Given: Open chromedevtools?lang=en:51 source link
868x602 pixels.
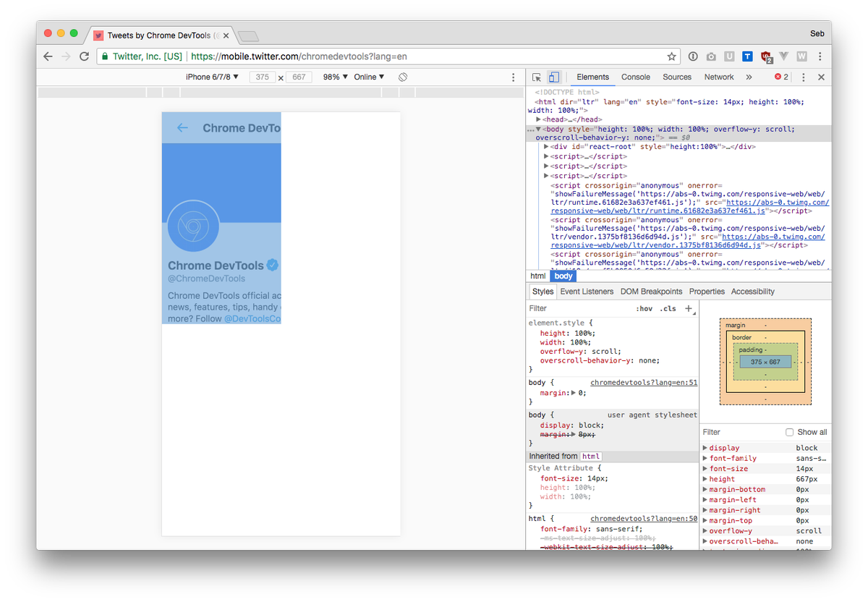Looking at the screenshot, I should coord(644,383).
